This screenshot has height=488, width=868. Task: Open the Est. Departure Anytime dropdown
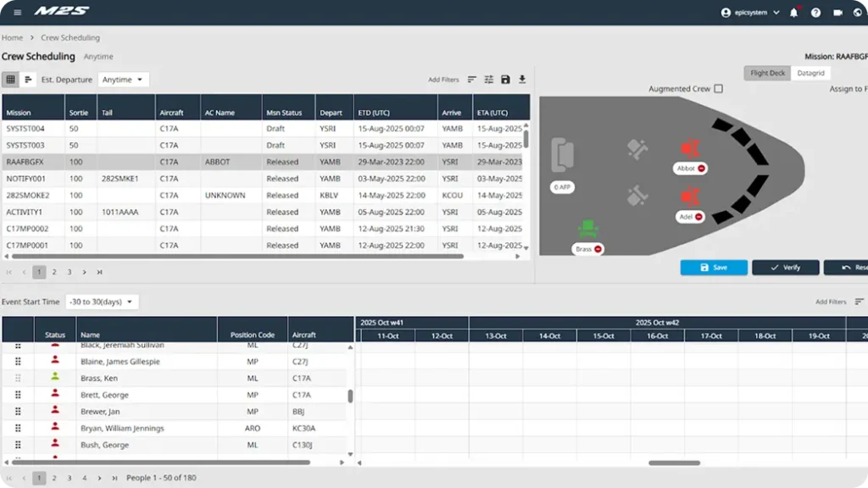(123, 80)
